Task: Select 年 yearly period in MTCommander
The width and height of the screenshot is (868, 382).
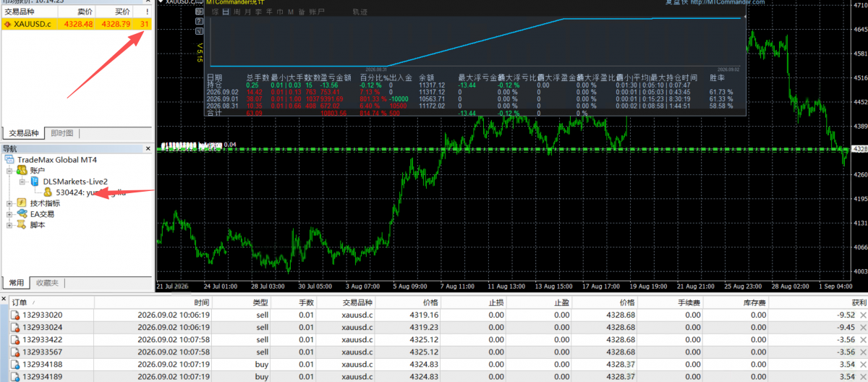Action: click(x=269, y=13)
